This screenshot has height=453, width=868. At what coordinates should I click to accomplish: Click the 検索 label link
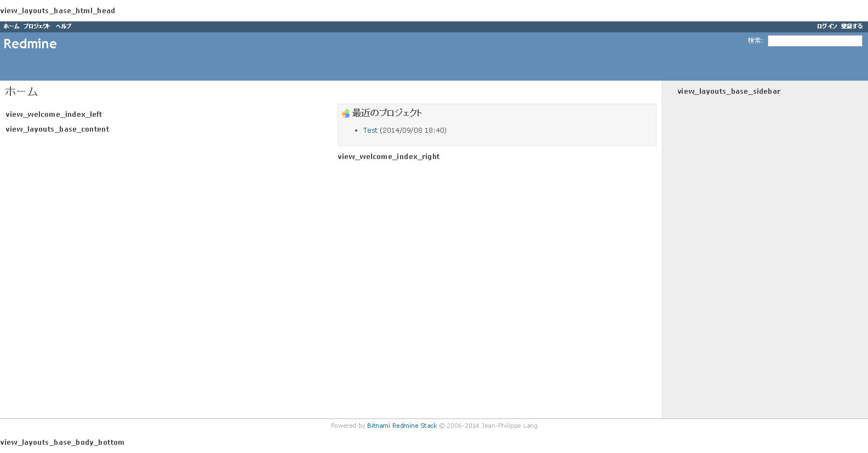(x=755, y=41)
